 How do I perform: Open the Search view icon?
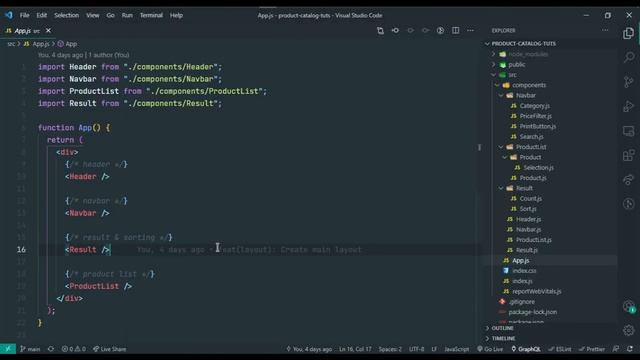(x=629, y=57)
